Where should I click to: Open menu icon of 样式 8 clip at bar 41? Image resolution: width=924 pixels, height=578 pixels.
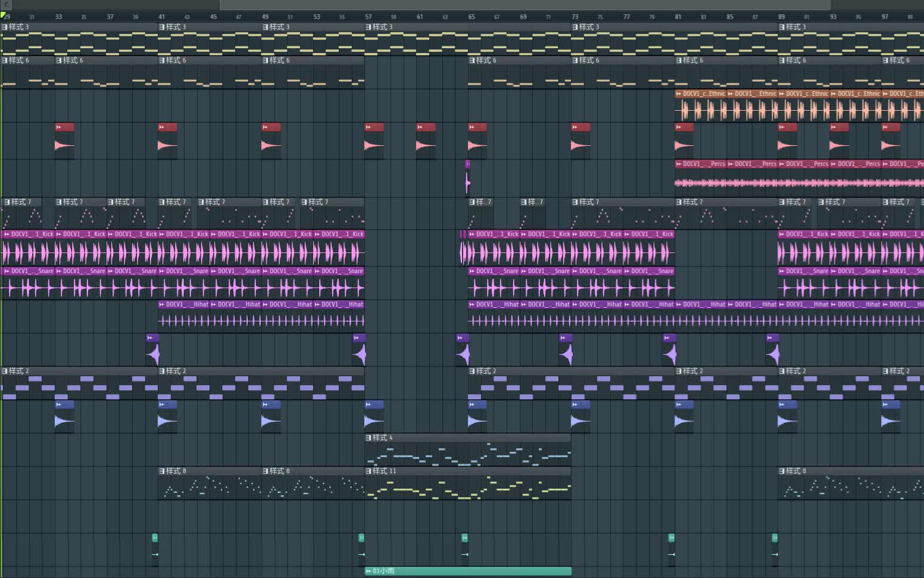pos(162,471)
